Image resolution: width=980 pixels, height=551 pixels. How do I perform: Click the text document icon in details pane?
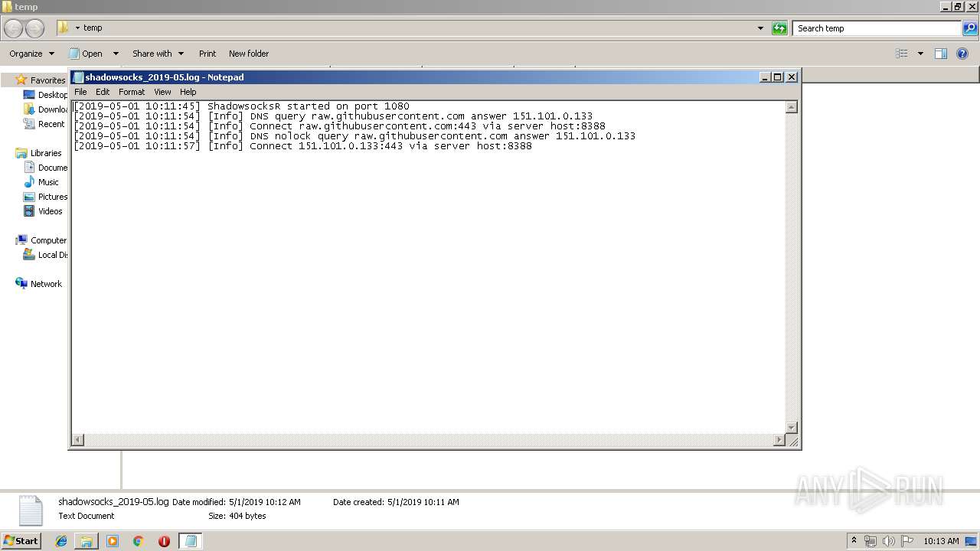[30, 510]
